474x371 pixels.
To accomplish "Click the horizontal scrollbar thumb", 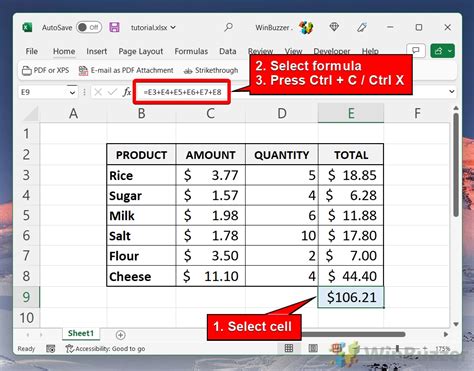I will pyautogui.click(x=353, y=334).
